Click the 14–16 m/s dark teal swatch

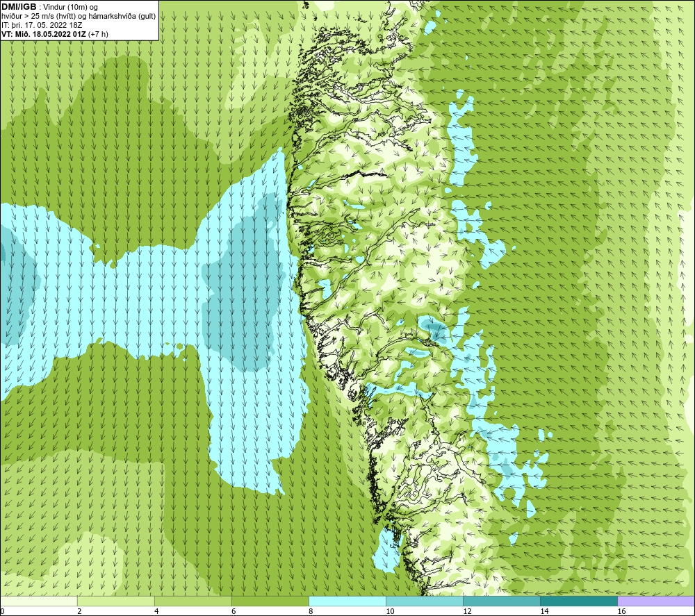click(x=579, y=601)
